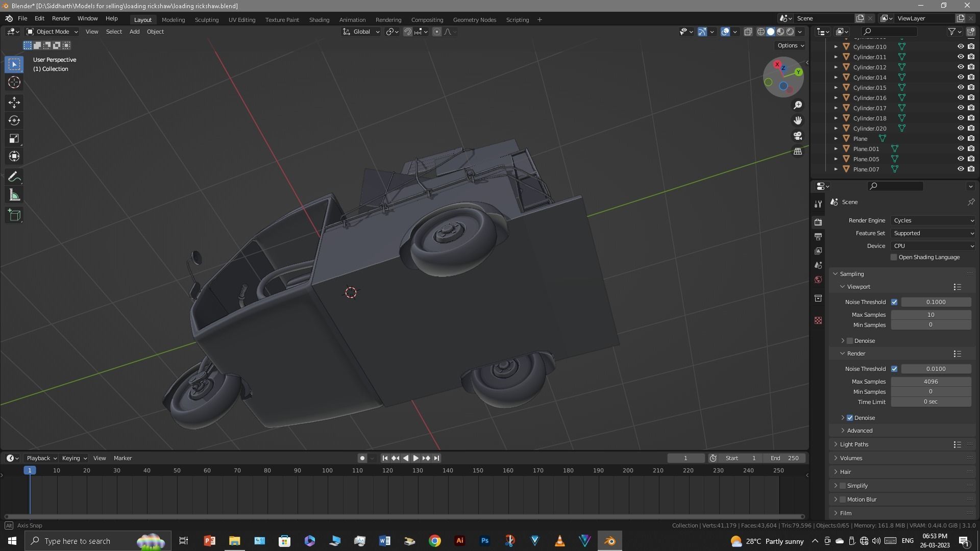Activate the Transform tool
Screen dimensions: 980x551
coord(14,156)
